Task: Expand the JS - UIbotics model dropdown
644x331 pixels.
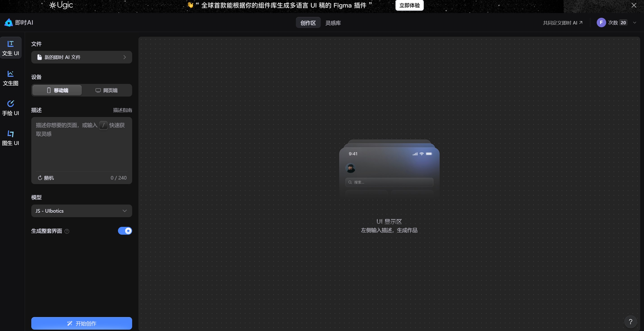Action: [x=81, y=211]
